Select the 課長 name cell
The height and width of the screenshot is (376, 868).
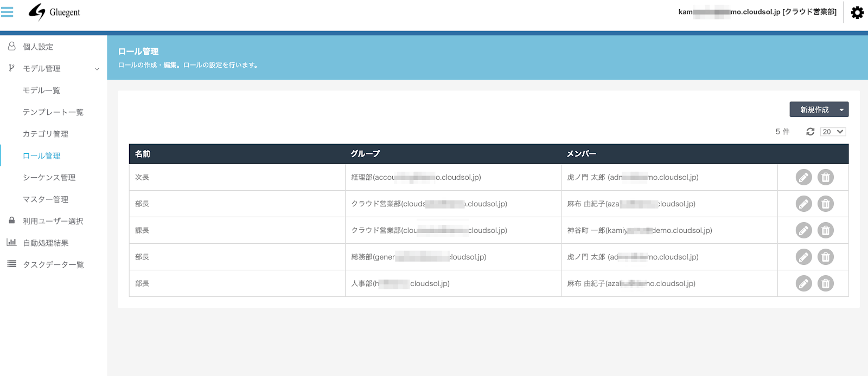click(x=237, y=230)
